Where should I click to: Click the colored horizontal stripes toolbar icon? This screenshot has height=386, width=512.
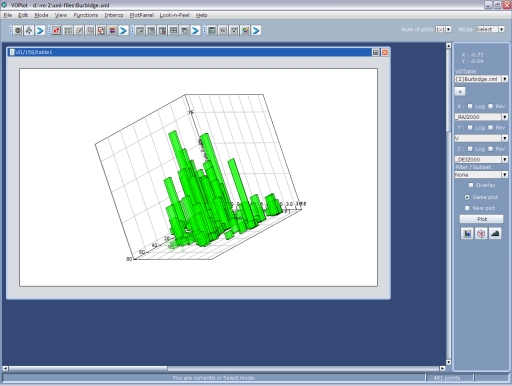click(112, 31)
